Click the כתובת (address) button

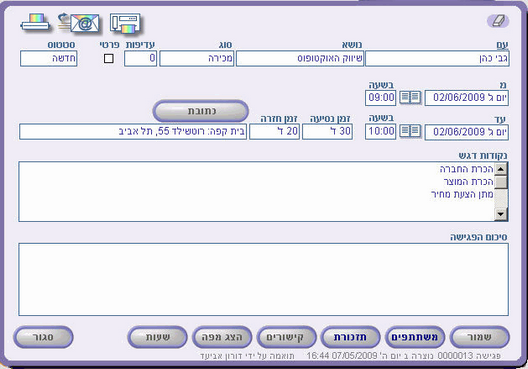point(201,111)
